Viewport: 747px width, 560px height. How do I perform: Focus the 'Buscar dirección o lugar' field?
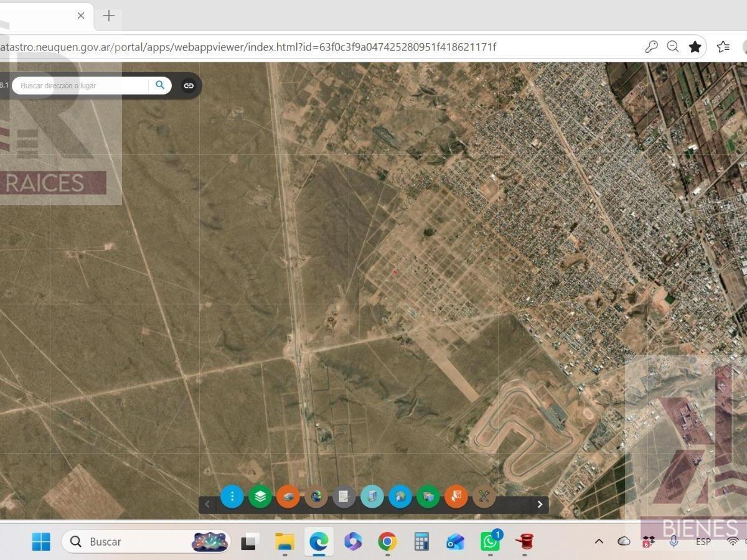tap(81, 85)
